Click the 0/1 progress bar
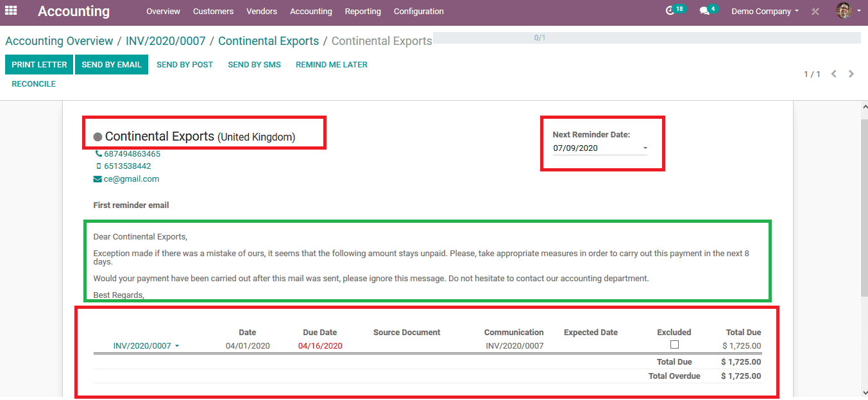 coord(647,38)
